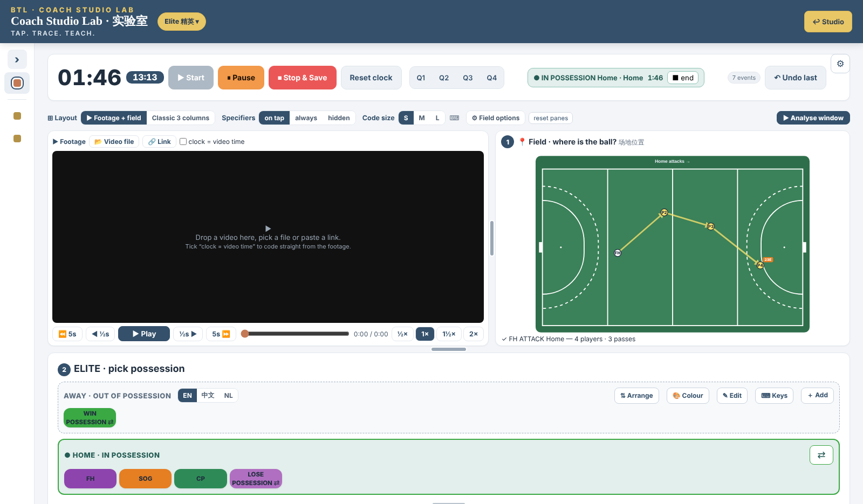Click the orange SOG code button
863x504 pixels.
tap(145, 479)
